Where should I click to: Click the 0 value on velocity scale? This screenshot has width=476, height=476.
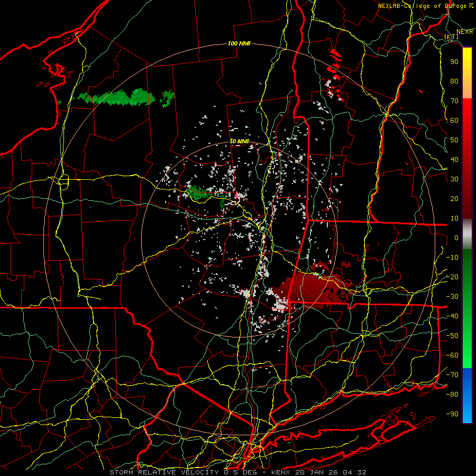click(x=456, y=237)
